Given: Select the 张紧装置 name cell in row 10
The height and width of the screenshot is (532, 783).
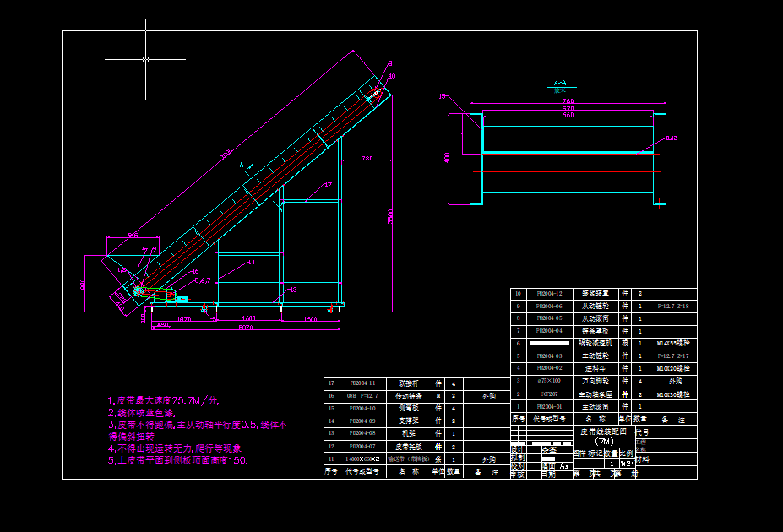Looking at the screenshot, I should click(x=595, y=294).
